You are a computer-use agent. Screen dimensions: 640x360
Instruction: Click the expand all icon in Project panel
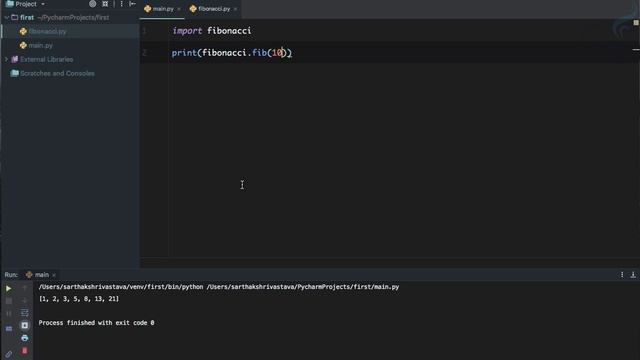[x=105, y=4]
